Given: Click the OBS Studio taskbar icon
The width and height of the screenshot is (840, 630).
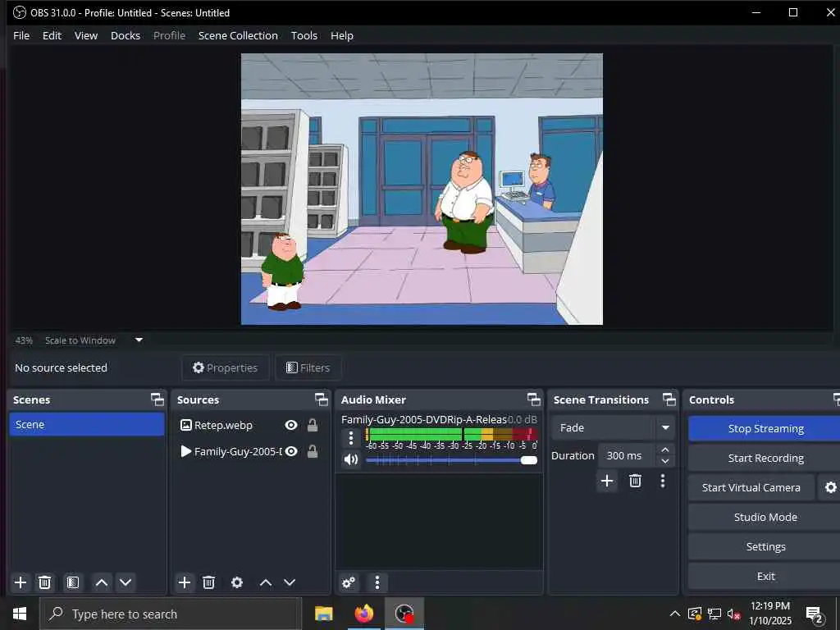Looking at the screenshot, I should pyautogui.click(x=404, y=614).
